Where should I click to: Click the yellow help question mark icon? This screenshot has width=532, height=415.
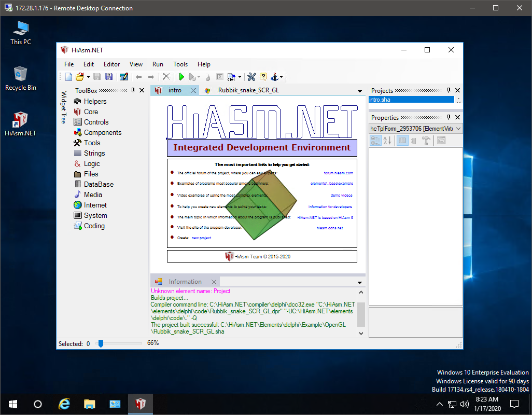(x=263, y=77)
